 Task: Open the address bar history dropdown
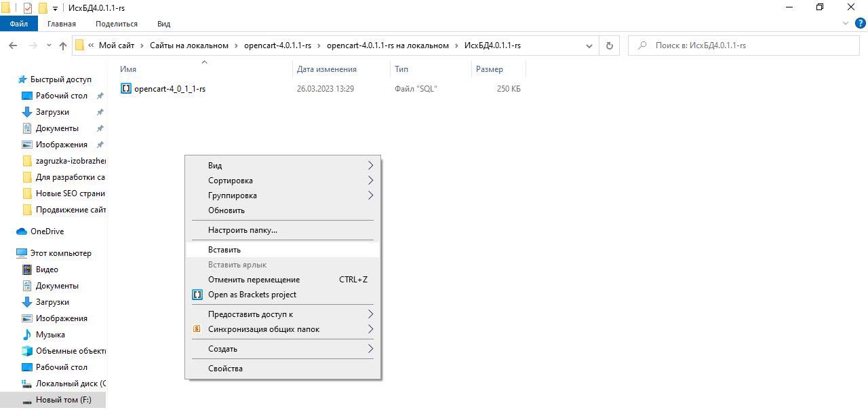click(589, 45)
